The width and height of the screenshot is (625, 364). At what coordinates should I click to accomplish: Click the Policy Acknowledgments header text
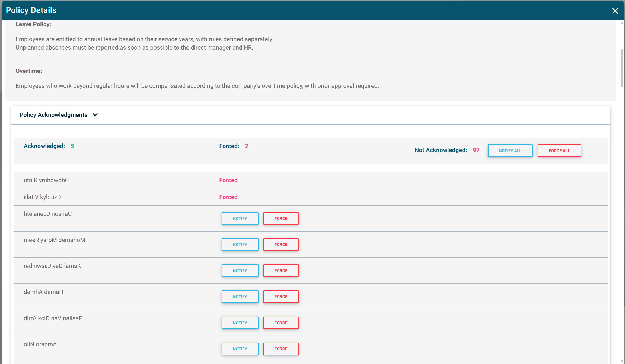(53, 115)
